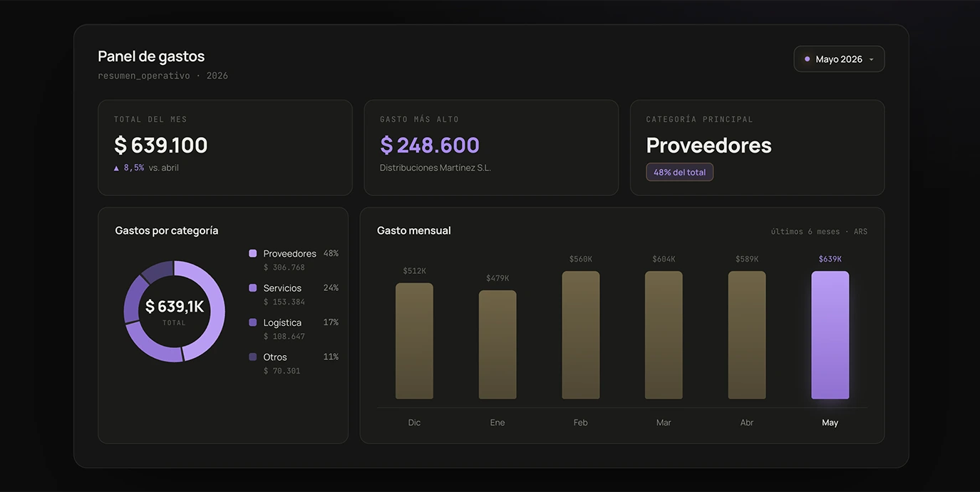The width and height of the screenshot is (980, 492).
Task: Click Distribuciones Martínez S.L. text
Action: coord(435,168)
